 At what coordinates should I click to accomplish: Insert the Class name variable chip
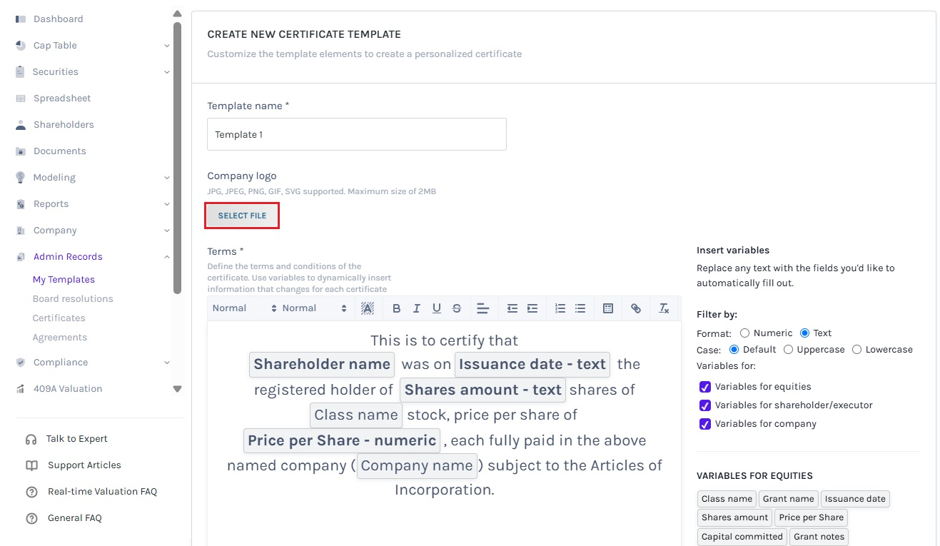click(727, 499)
